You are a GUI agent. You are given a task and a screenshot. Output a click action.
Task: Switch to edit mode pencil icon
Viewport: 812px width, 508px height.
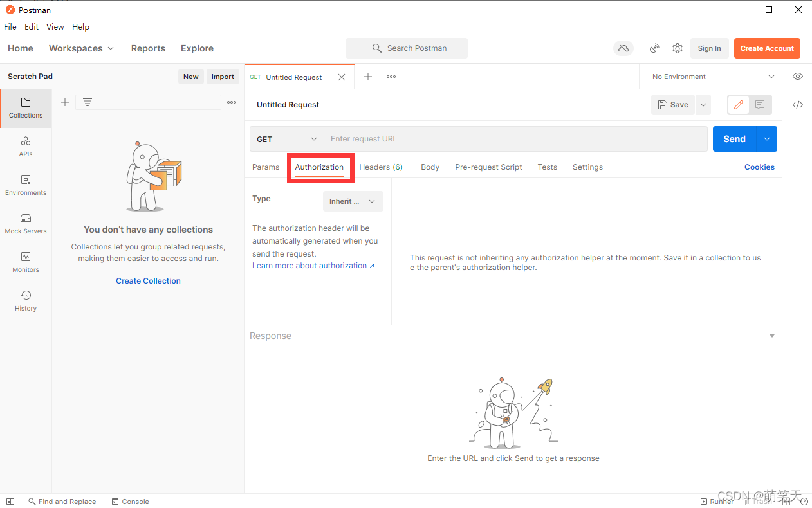click(x=739, y=105)
